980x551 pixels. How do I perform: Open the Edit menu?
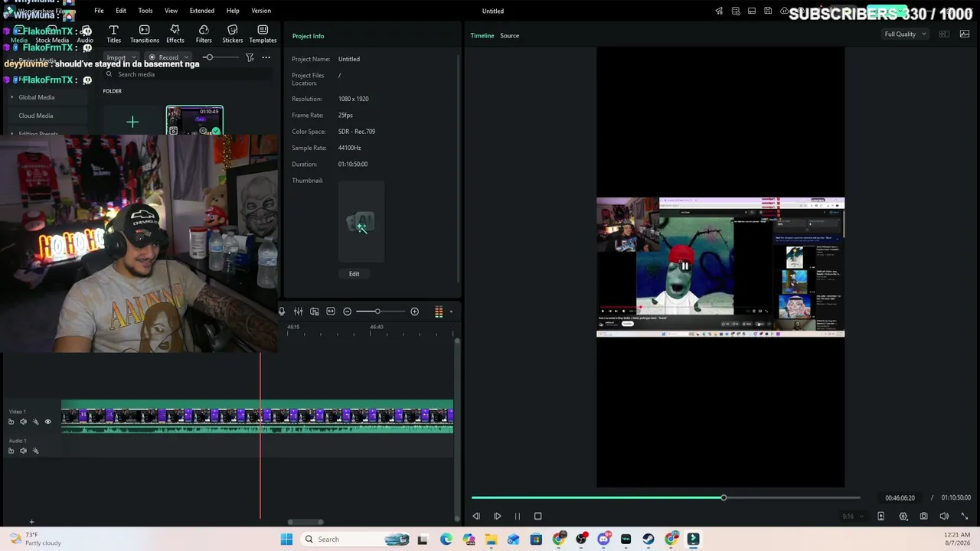click(x=121, y=11)
